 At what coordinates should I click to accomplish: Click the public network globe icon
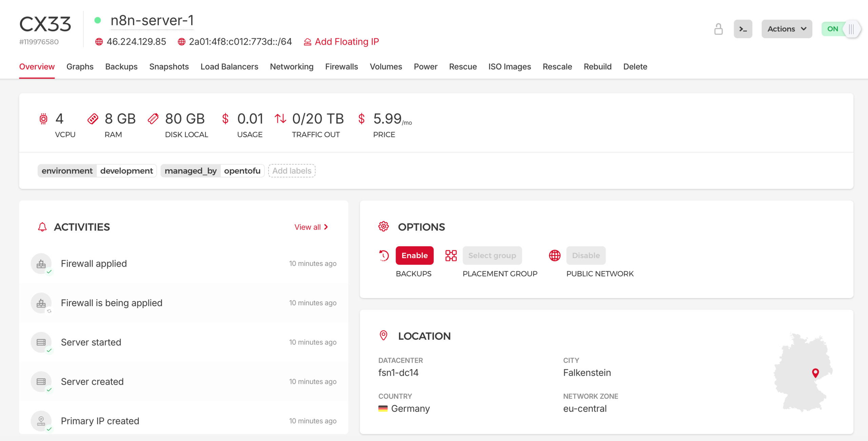(x=555, y=255)
